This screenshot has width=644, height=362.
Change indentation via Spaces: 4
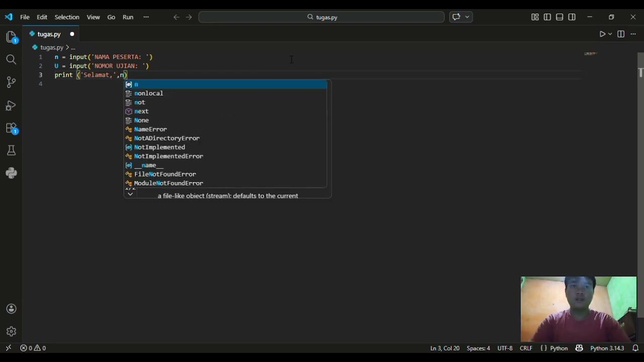click(x=478, y=348)
